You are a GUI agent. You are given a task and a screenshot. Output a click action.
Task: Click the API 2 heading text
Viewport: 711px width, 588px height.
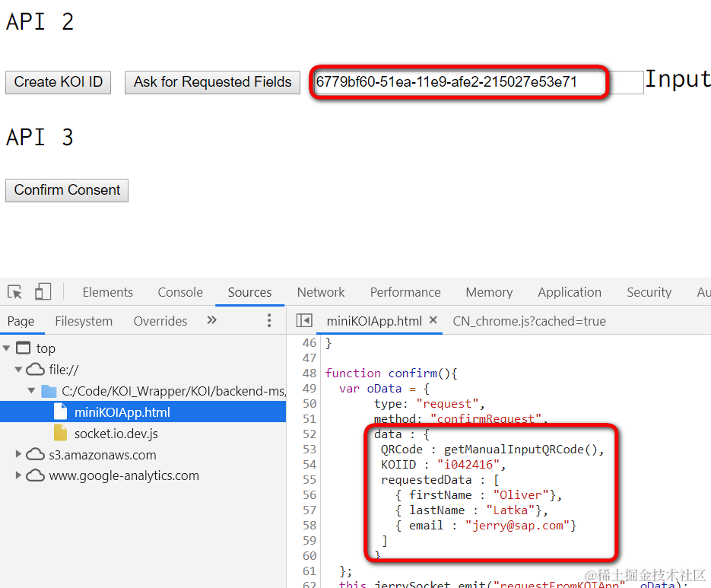[40, 22]
